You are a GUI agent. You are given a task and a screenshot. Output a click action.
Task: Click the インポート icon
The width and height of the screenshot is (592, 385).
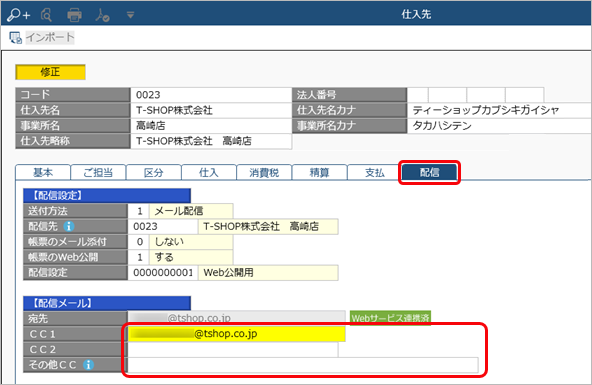tap(15, 37)
